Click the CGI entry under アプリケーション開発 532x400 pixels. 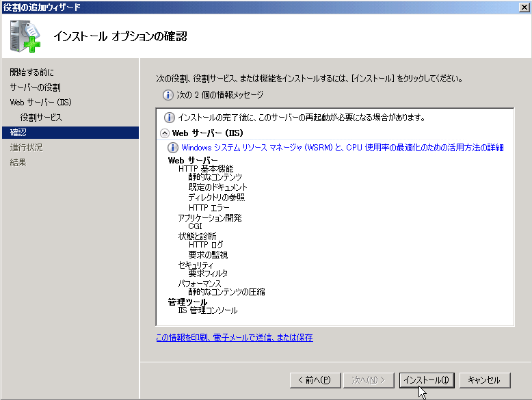[195, 226]
